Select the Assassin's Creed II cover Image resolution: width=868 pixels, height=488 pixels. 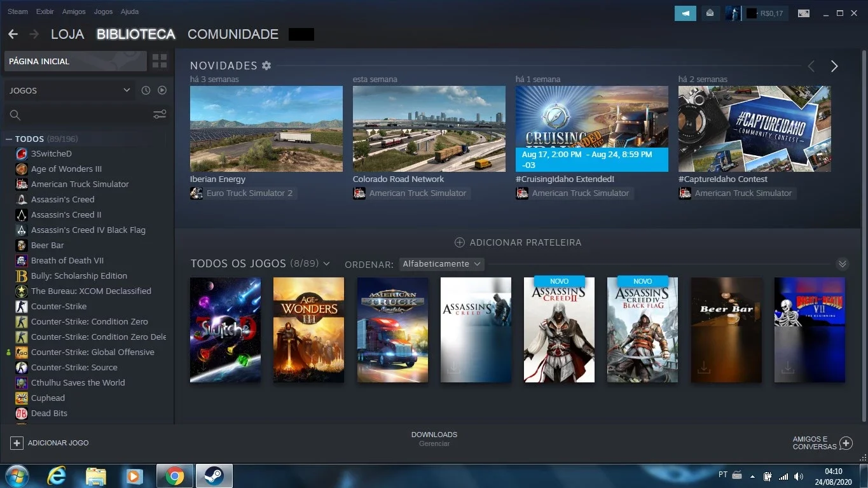tap(559, 330)
